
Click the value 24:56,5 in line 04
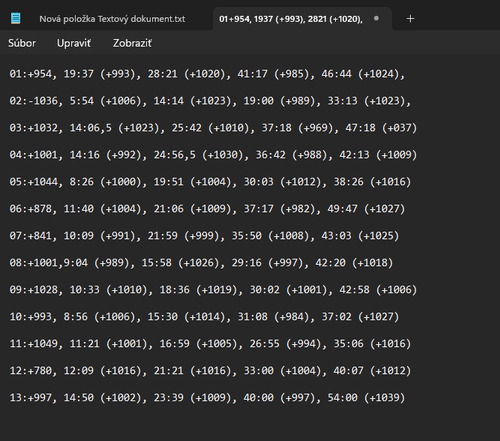coord(175,155)
